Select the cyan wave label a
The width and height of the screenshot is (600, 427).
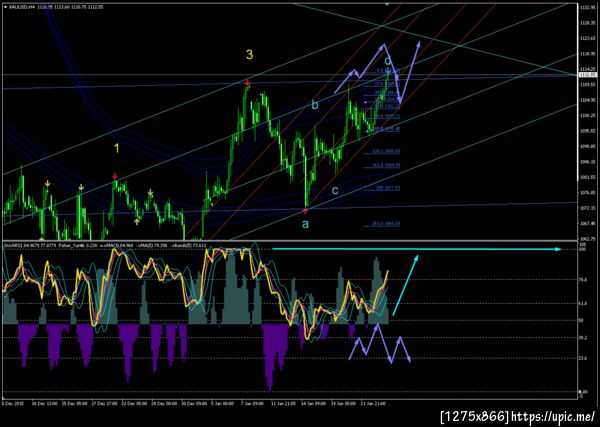pos(305,224)
